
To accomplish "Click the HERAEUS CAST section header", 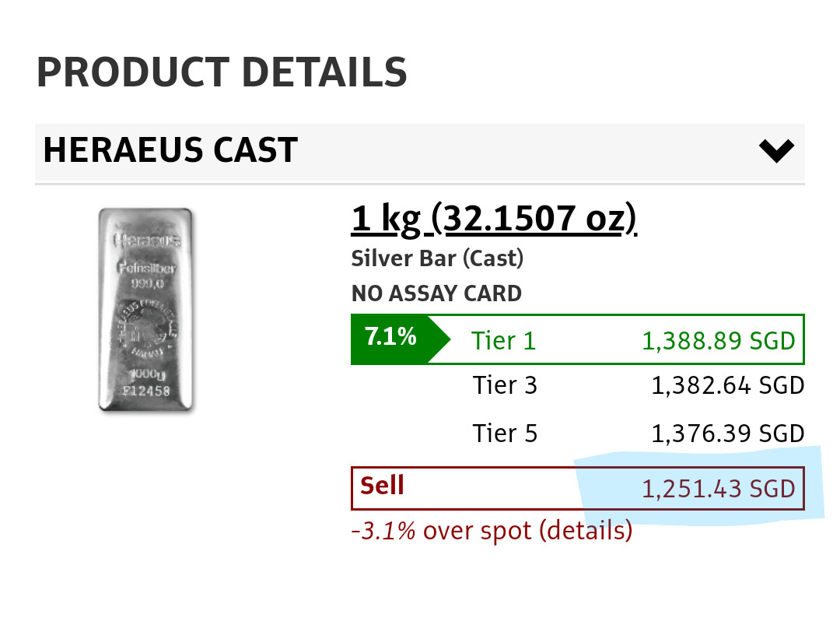I will point(170,150).
